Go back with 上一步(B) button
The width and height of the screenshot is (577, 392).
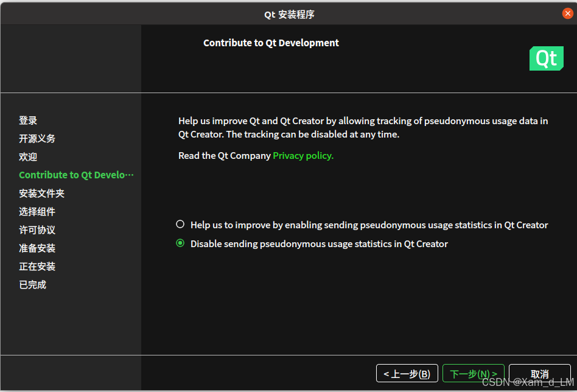tap(407, 374)
